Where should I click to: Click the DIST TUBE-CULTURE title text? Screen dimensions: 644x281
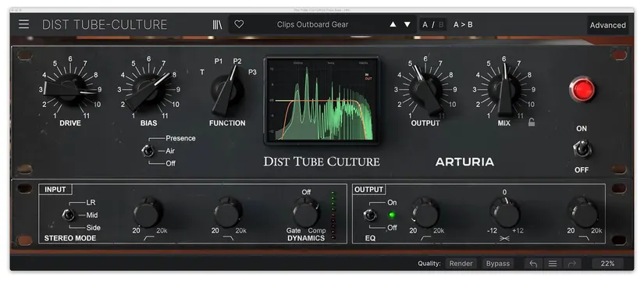click(x=105, y=25)
